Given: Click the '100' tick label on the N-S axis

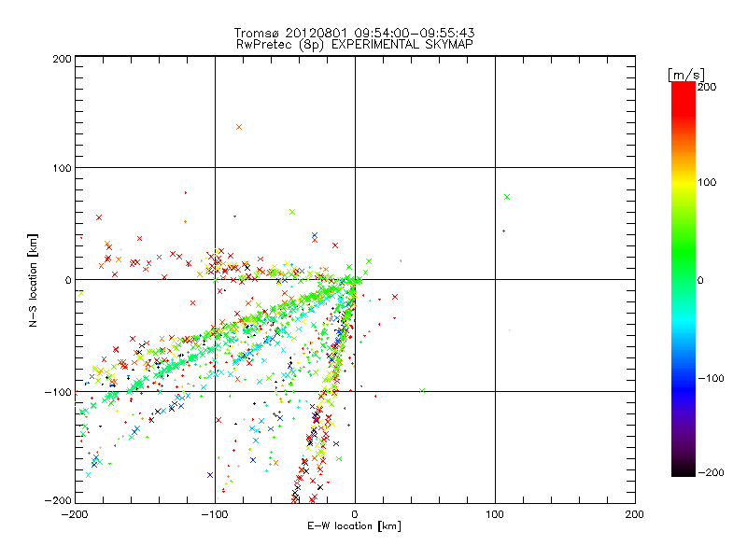Looking at the screenshot, I should pos(63,168).
